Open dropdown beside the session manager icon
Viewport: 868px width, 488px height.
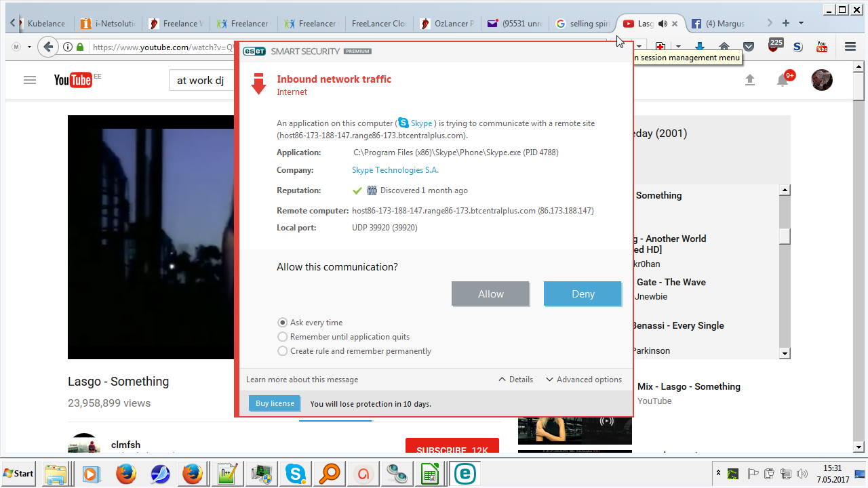click(679, 47)
